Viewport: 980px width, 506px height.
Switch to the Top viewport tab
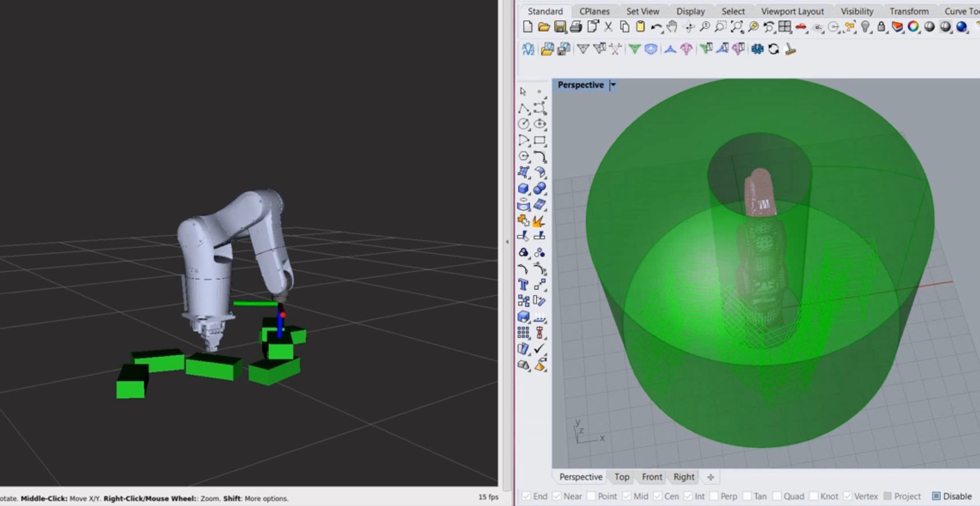621,477
